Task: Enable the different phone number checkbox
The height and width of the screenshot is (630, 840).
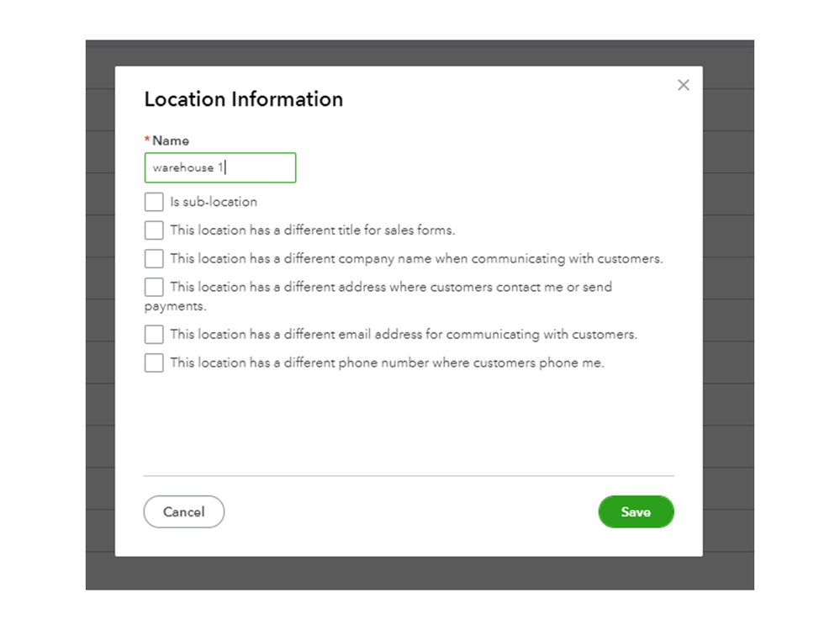Action: (154, 363)
